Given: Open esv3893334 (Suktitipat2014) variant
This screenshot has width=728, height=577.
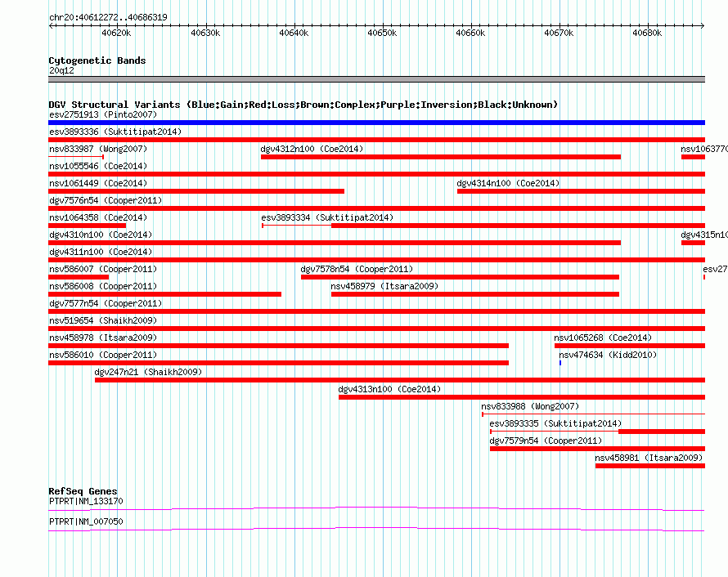Looking at the screenshot, I should tap(327, 217).
